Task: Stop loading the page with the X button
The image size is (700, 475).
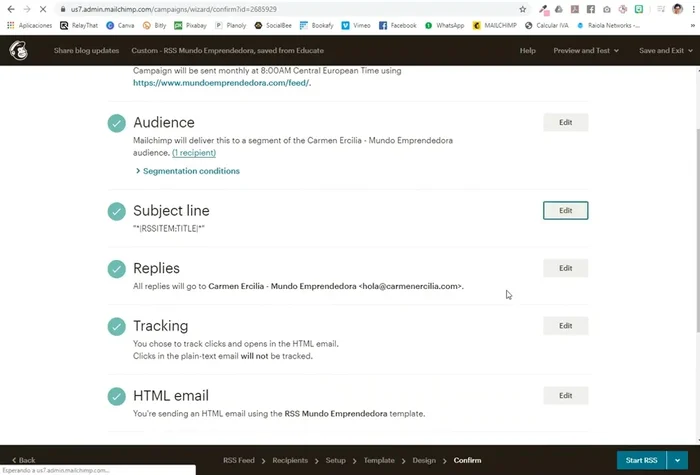Action: (43, 9)
